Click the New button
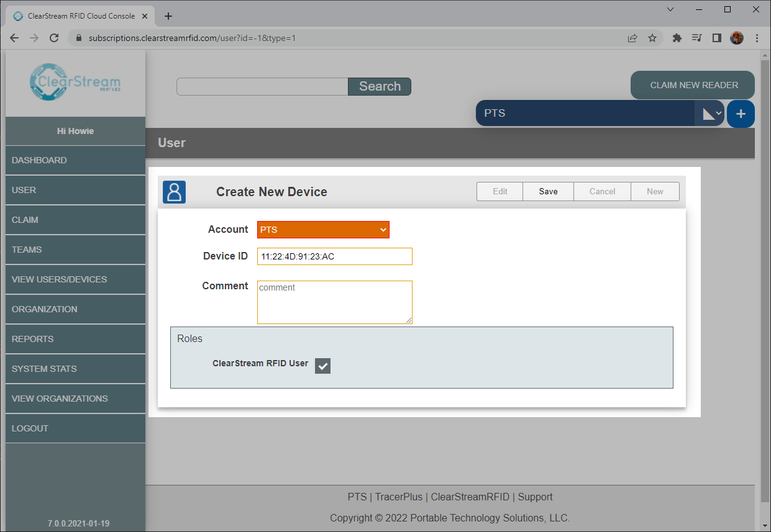The image size is (771, 532). [655, 191]
